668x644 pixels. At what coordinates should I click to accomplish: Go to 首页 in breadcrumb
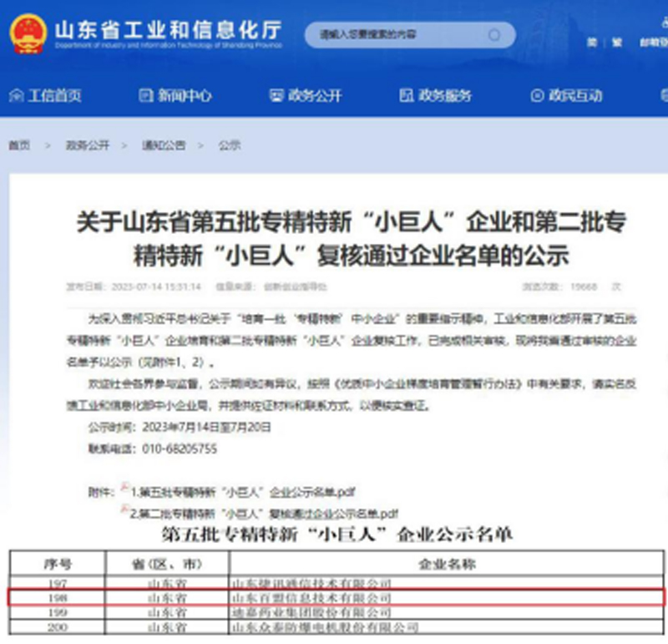19,145
